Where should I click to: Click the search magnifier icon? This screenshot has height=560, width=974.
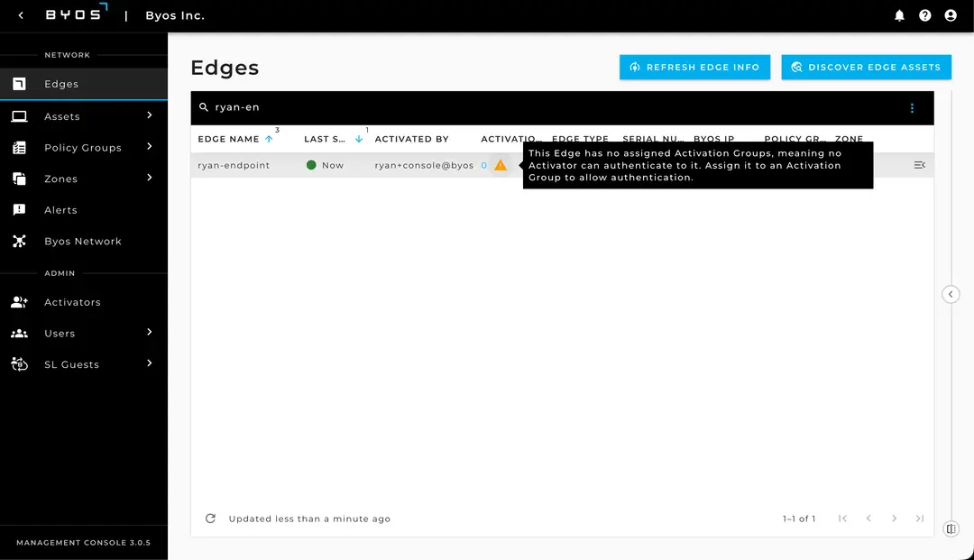click(203, 107)
